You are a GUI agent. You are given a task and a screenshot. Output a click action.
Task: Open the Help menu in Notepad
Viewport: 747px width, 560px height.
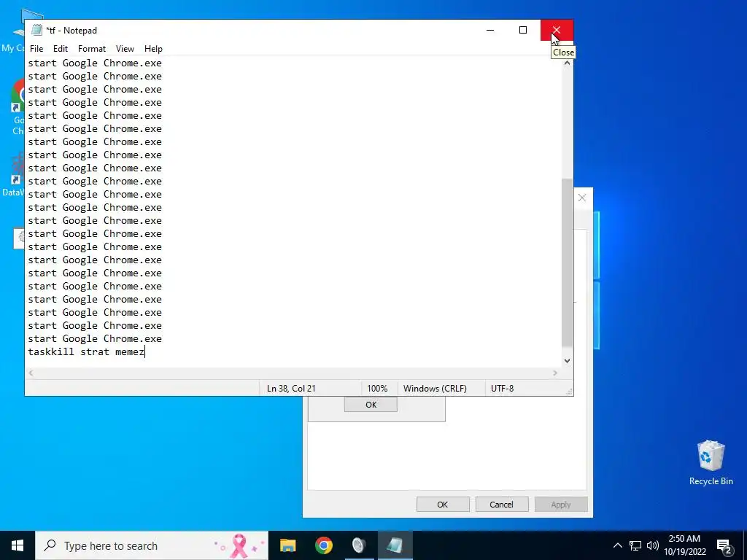pyautogui.click(x=153, y=49)
